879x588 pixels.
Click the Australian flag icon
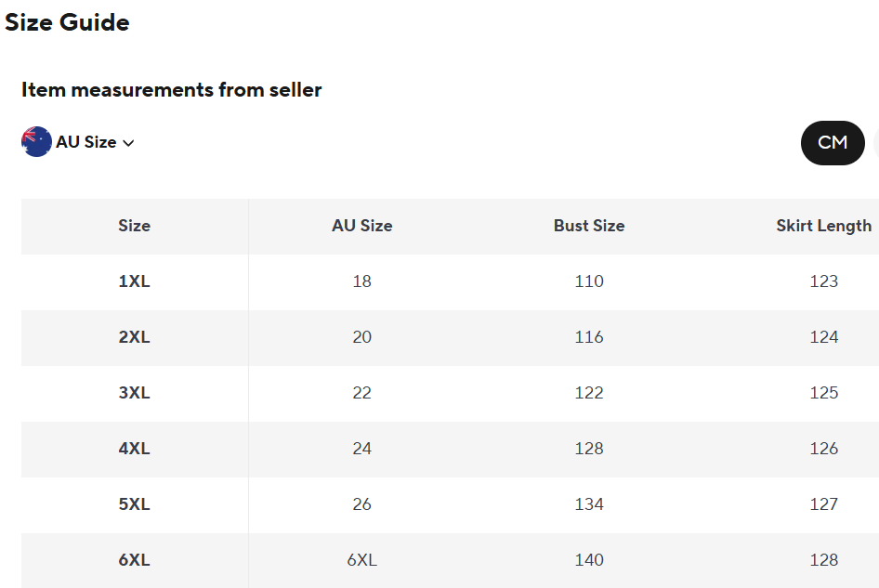pyautogui.click(x=36, y=142)
